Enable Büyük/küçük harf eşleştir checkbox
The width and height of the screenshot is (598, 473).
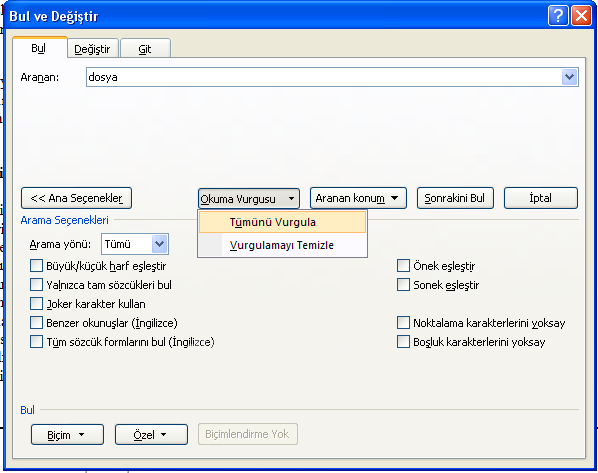click(x=36, y=265)
